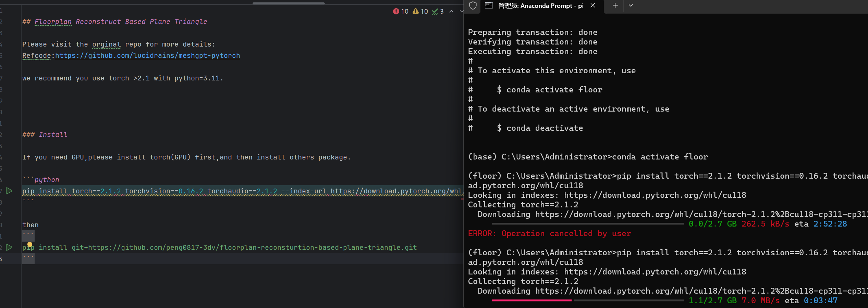The width and height of the screenshot is (868, 308).
Task: Click the '## Floorplan Reconstruct' title heading
Action: click(x=115, y=22)
